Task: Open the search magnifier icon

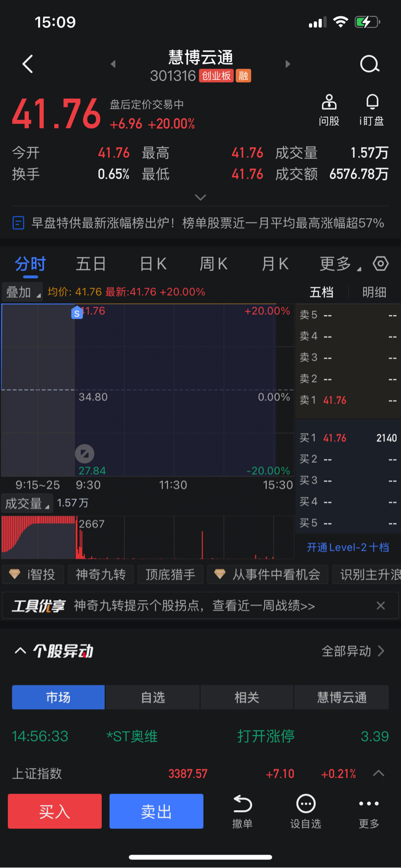Action: 370,64
